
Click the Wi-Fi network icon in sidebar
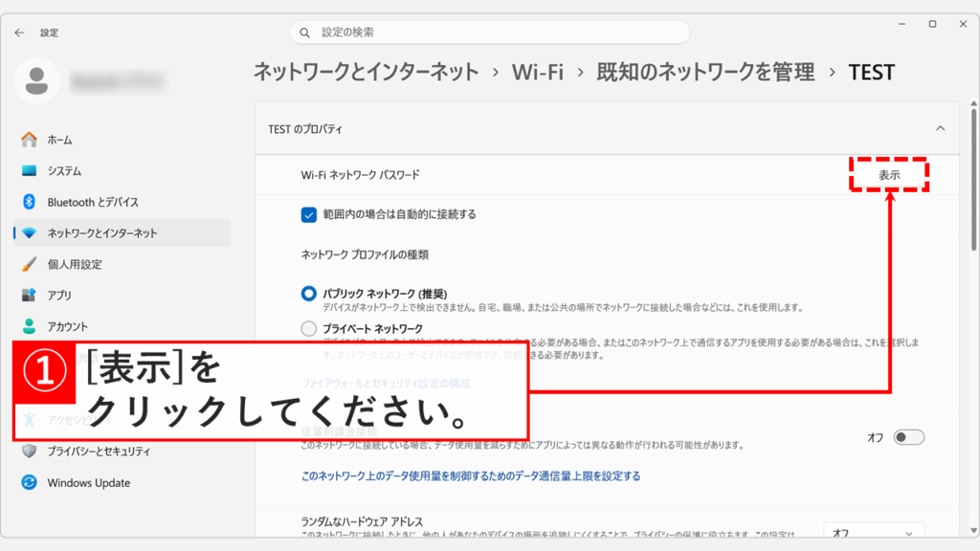point(29,233)
